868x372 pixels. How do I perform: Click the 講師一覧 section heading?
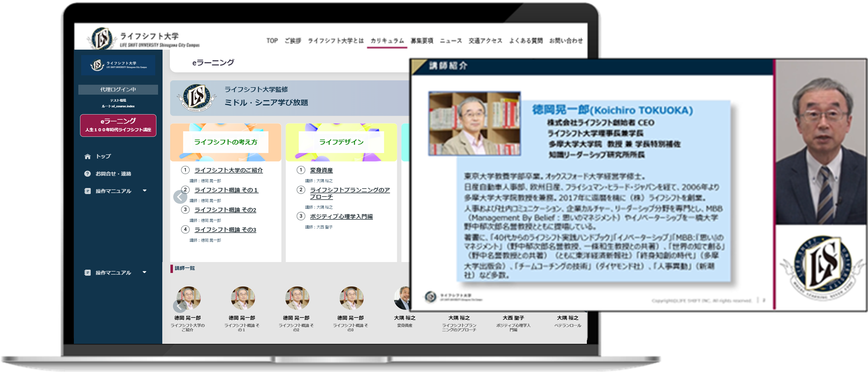point(185,268)
